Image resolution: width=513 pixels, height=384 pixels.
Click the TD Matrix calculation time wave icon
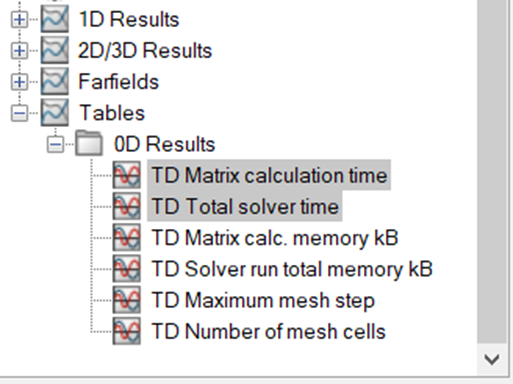coord(127,175)
